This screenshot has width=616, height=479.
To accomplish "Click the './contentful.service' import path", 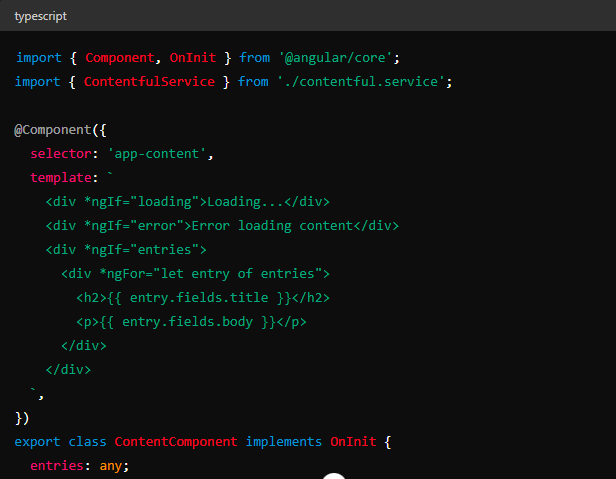I will click(364, 82).
